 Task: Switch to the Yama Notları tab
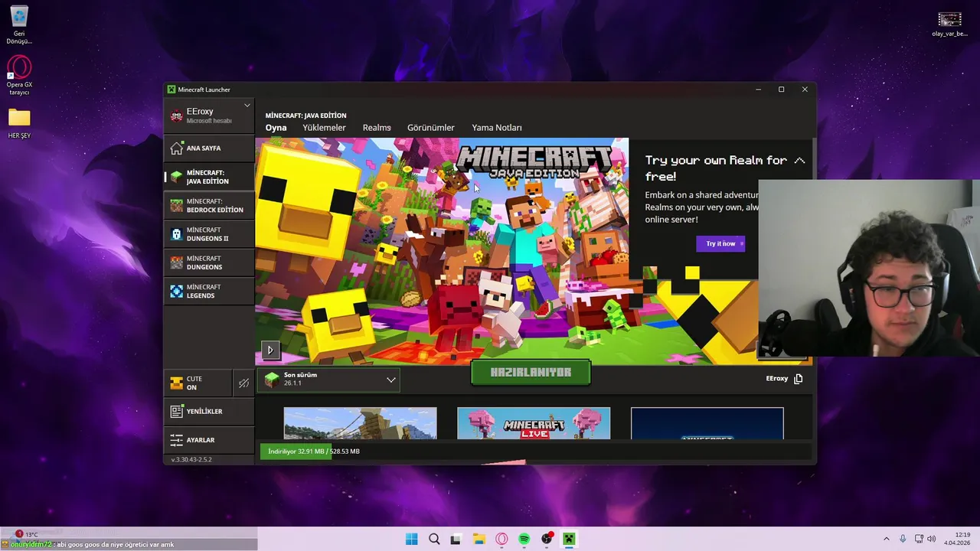tap(497, 128)
